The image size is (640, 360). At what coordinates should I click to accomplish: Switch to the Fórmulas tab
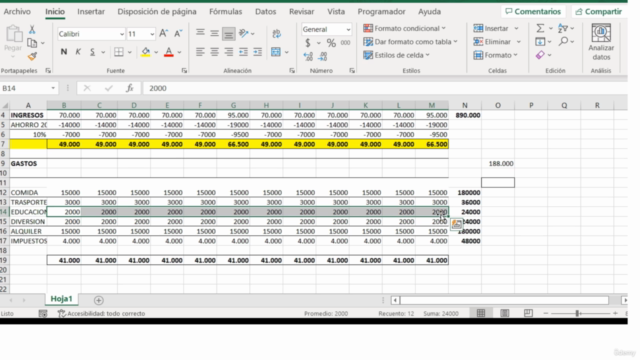(x=226, y=11)
